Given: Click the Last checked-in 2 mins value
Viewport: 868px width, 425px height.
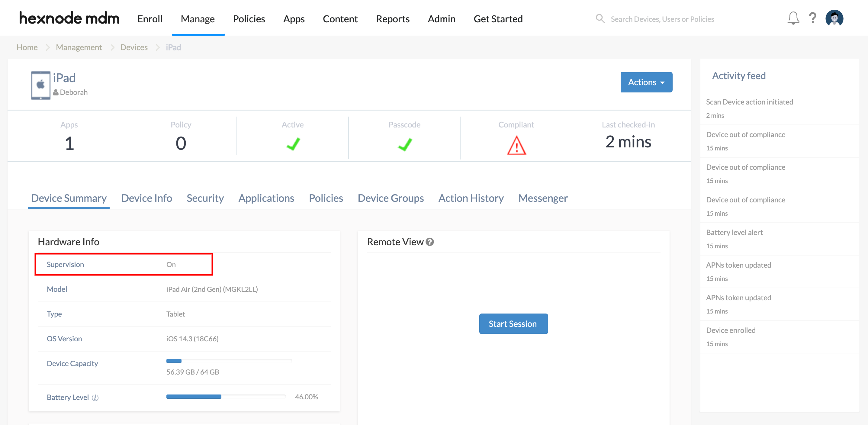Looking at the screenshot, I should tap(628, 142).
